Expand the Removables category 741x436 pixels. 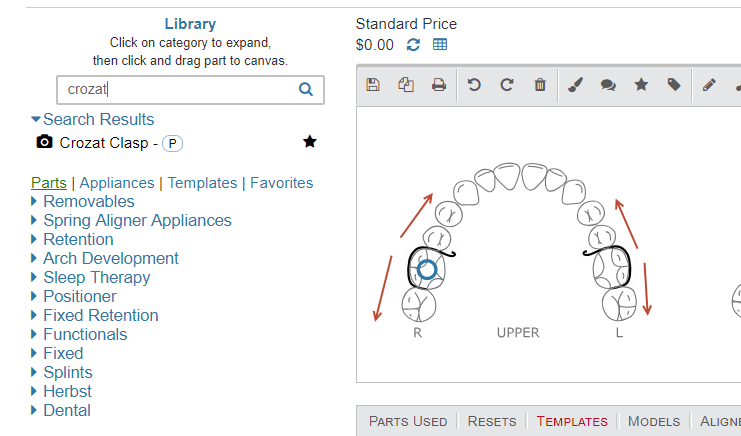(x=88, y=201)
